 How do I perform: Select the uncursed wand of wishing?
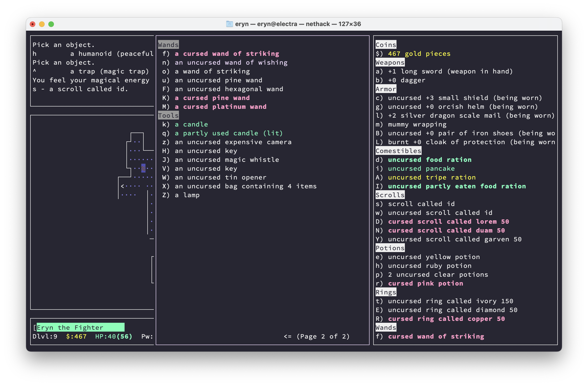coord(231,63)
